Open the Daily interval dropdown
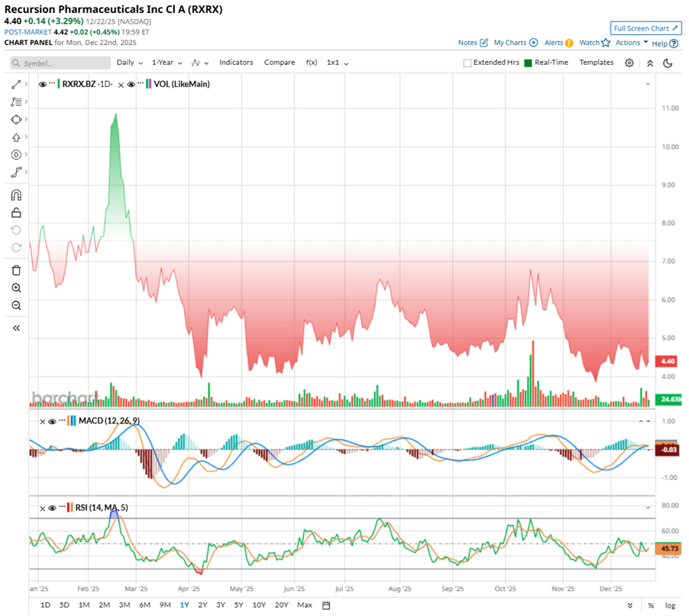 [130, 63]
